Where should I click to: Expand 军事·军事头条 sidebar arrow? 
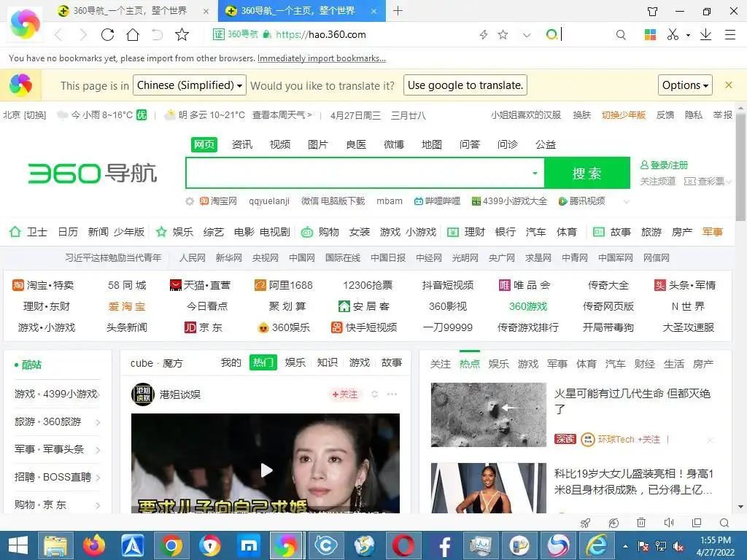(98, 450)
